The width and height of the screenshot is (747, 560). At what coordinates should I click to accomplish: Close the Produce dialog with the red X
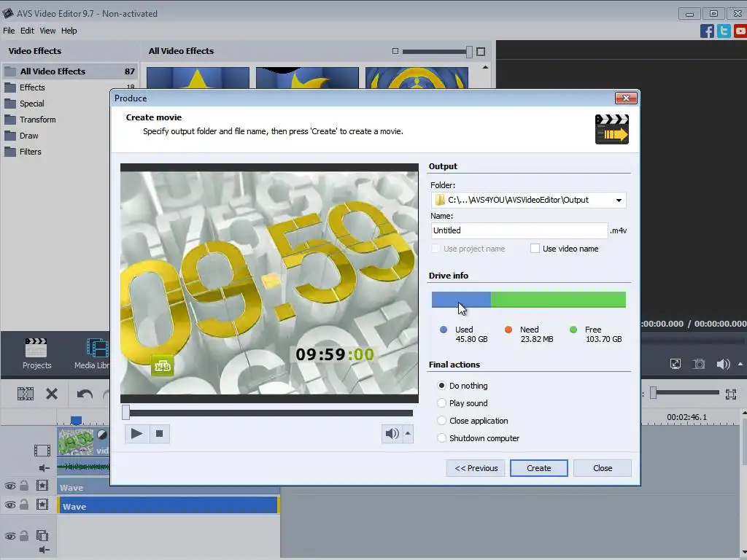point(626,98)
